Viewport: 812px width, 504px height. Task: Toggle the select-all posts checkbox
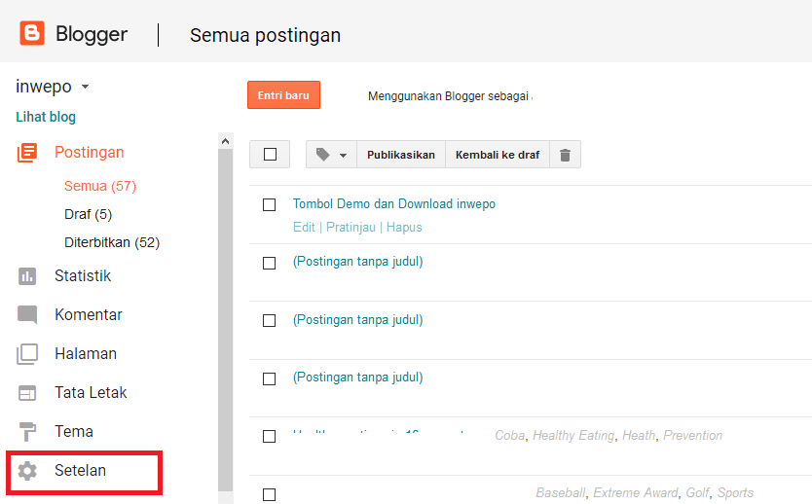[x=270, y=155]
